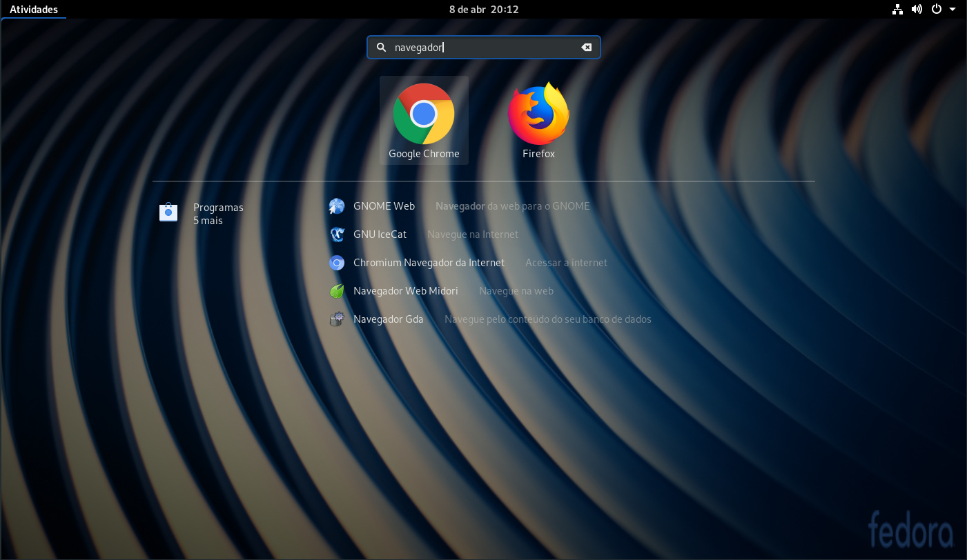Click the Midori green leaf icon
This screenshot has height=560, width=967.
point(337,291)
